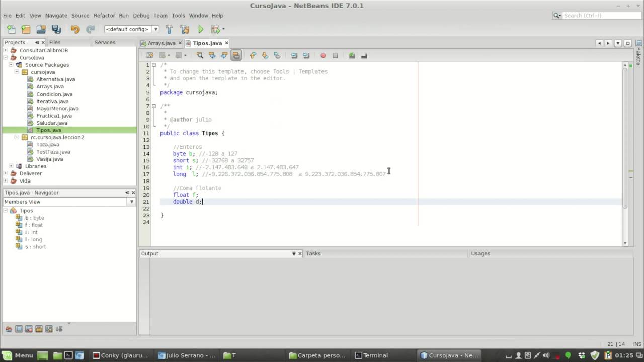Select the 'f : float' member in Navigator

34,225
